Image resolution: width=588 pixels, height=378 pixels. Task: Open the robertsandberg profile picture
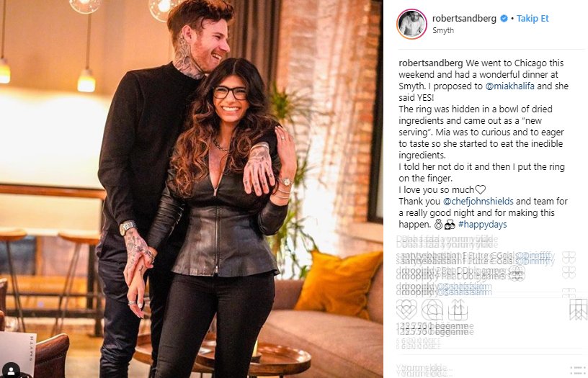point(411,24)
